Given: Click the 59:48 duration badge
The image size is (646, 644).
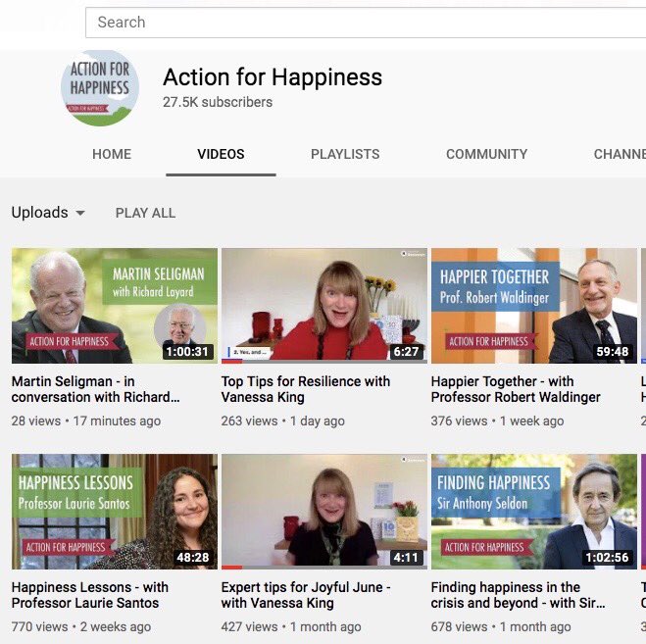Looking at the screenshot, I should [613, 352].
